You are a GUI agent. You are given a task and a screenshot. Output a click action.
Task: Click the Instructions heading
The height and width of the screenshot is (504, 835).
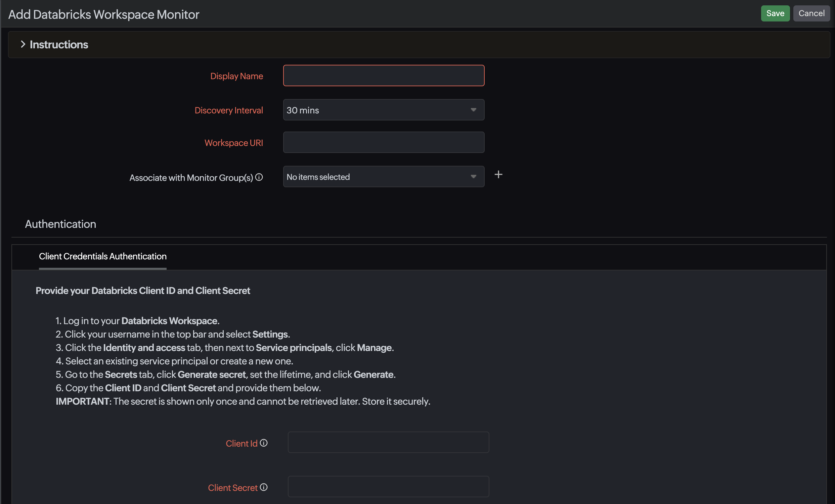[x=59, y=45]
